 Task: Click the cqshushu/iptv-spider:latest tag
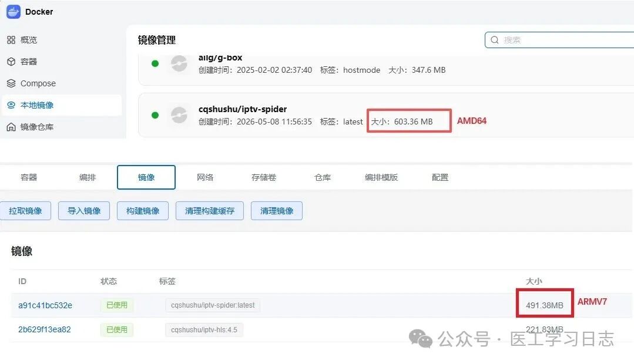point(213,305)
